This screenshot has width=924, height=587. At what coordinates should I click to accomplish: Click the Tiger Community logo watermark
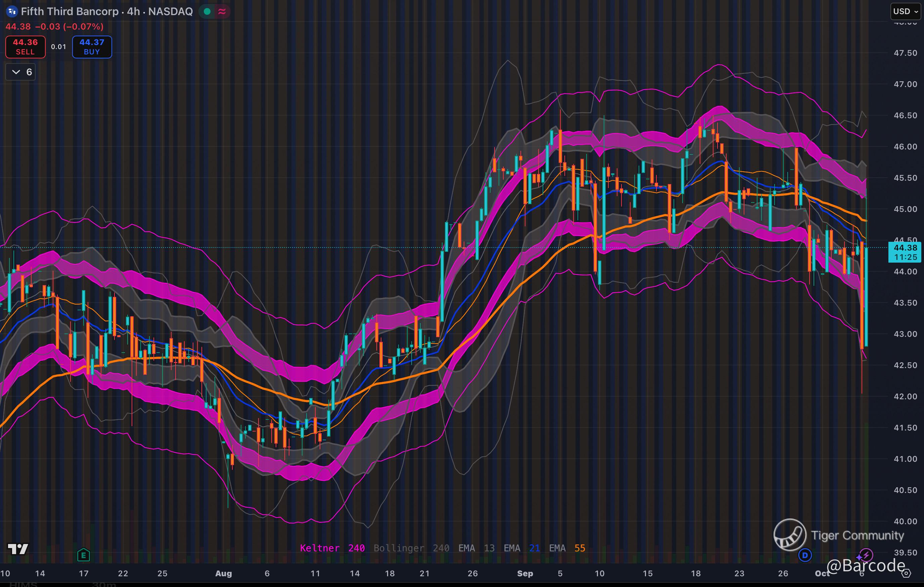[790, 534]
